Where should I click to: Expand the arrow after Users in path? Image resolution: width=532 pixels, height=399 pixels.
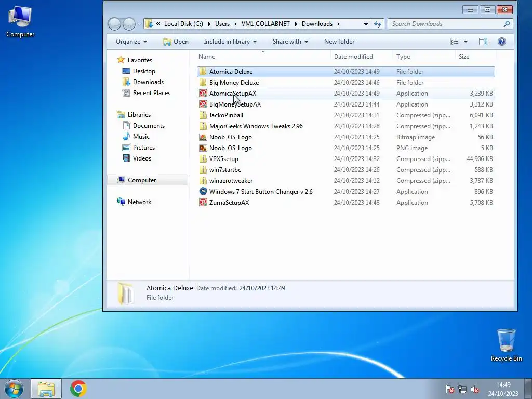click(x=235, y=24)
